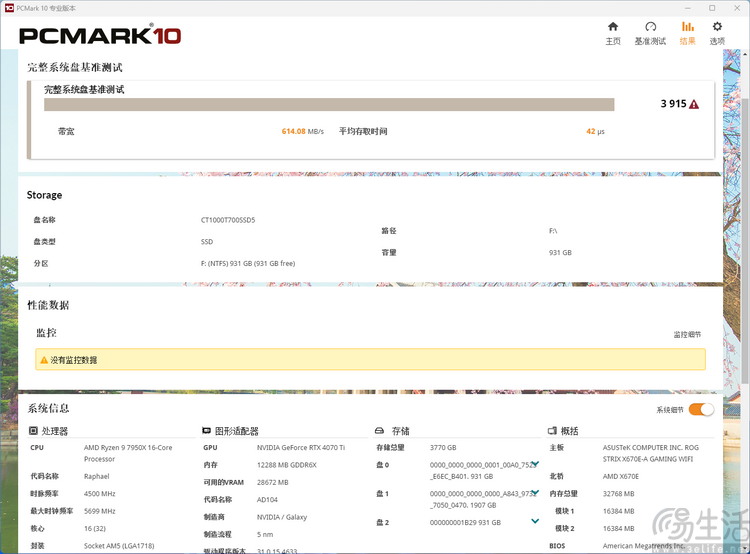Viewport: 750px width, 554px height.
Task: Click the processor (处理器) section icon
Action: click(x=33, y=431)
